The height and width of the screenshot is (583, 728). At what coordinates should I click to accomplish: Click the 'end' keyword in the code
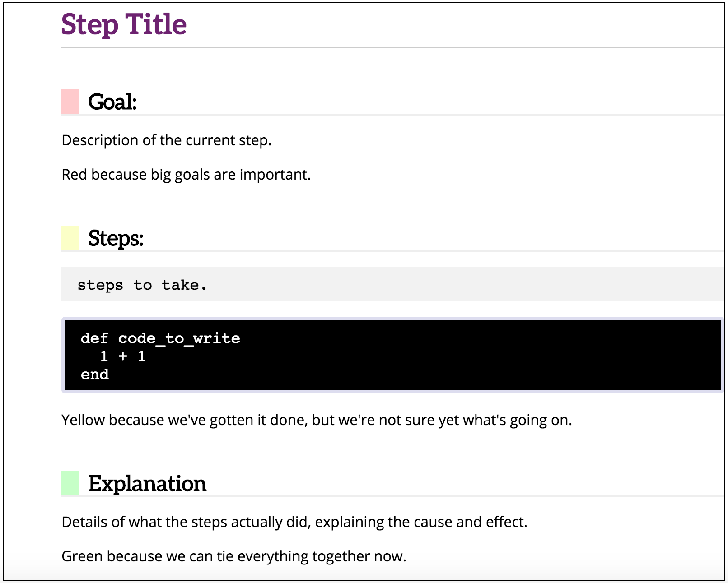(x=95, y=375)
